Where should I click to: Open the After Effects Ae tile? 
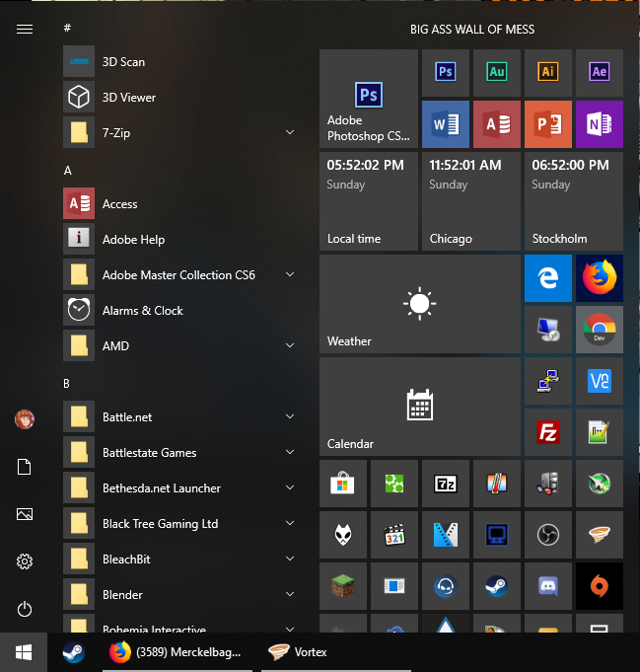[x=600, y=73]
